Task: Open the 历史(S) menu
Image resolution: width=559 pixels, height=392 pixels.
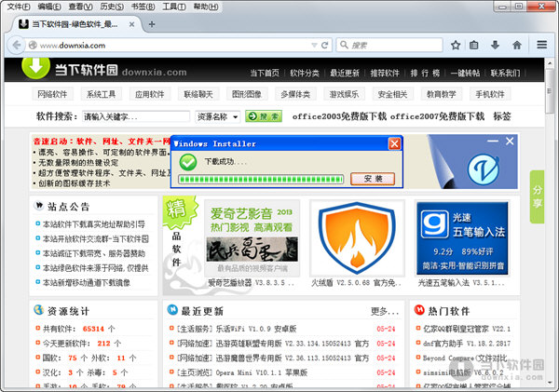Action: [112, 7]
